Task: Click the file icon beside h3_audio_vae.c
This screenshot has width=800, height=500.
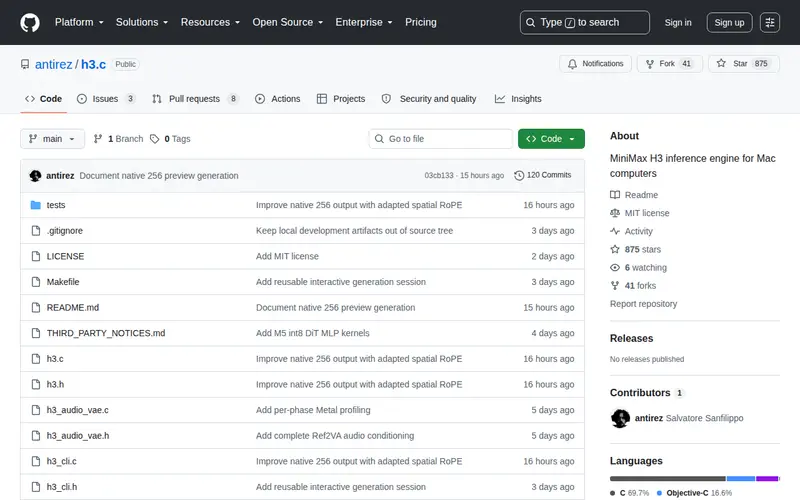Action: point(36,410)
